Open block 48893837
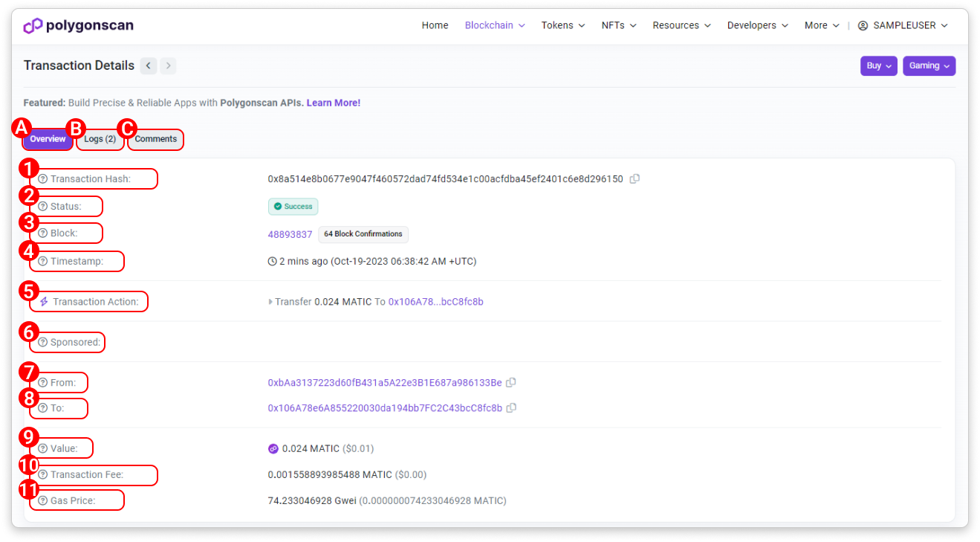The image size is (980, 542). 290,234
